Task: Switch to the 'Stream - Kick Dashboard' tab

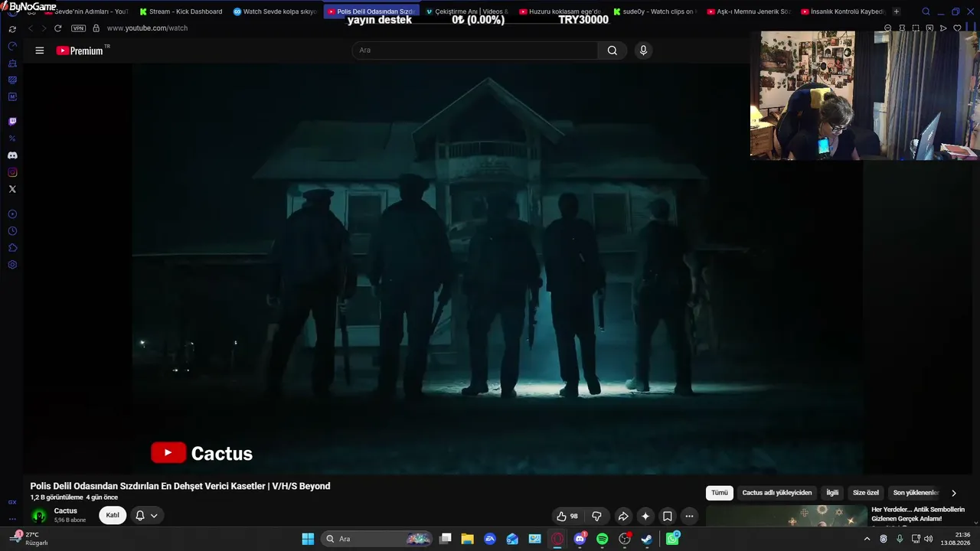Action: [x=181, y=11]
